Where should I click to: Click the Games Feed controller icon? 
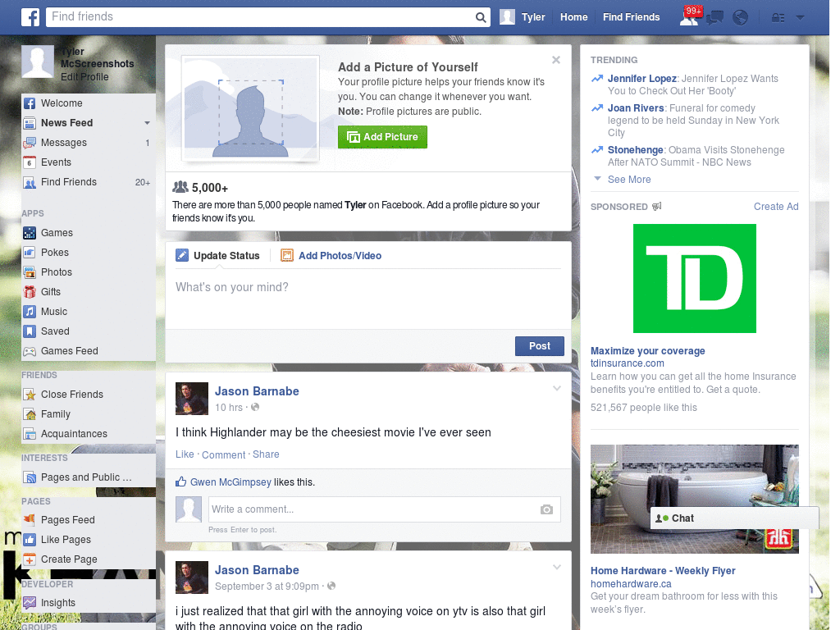(x=30, y=351)
